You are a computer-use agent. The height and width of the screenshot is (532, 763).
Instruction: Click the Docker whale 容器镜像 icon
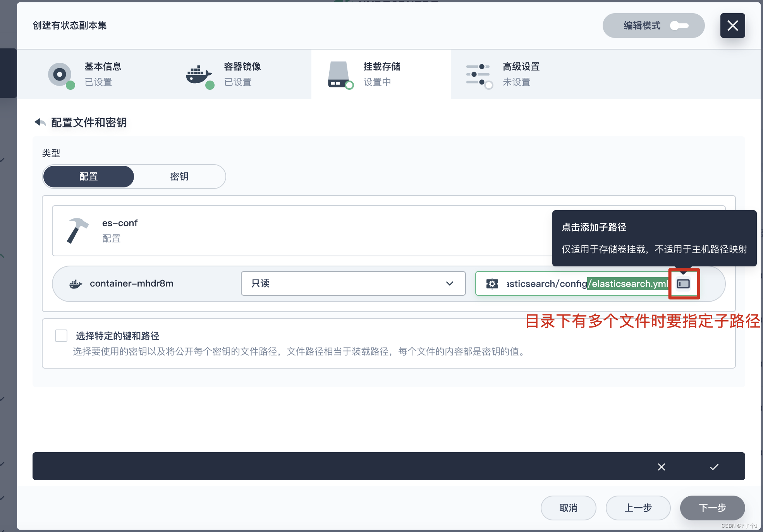pos(199,76)
